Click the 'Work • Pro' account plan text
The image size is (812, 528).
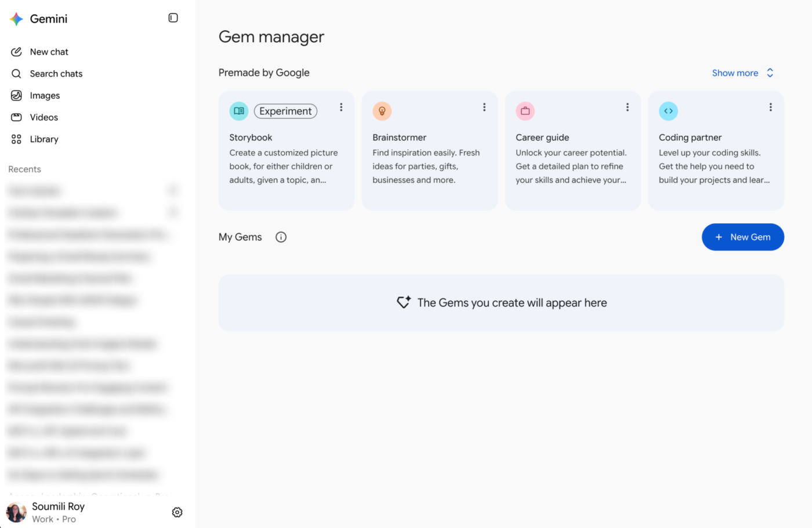pos(54,519)
